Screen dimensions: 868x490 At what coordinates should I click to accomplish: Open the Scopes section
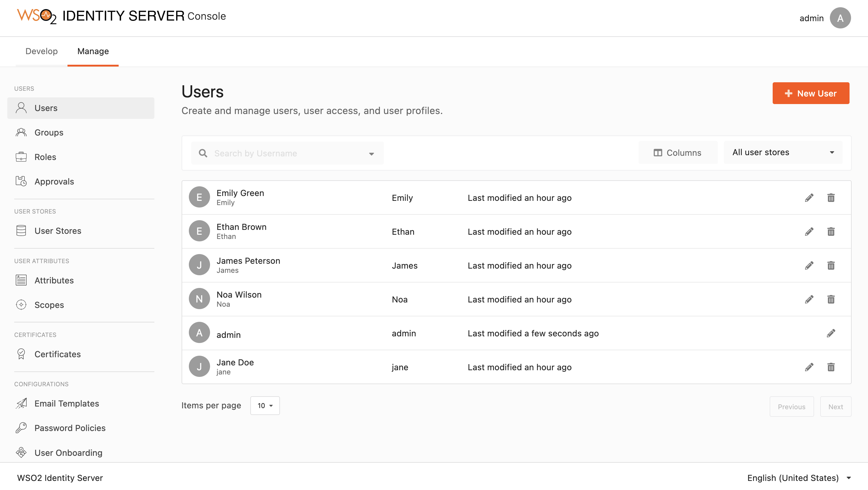pyautogui.click(x=49, y=305)
